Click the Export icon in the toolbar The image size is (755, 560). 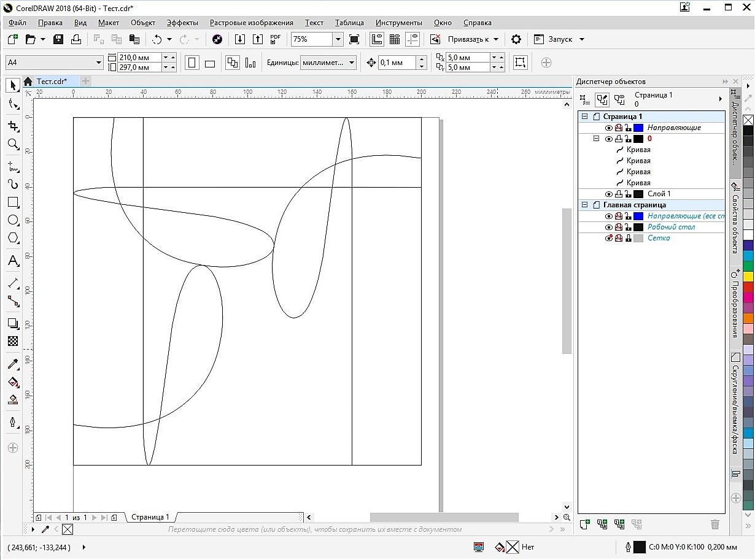pos(258,39)
